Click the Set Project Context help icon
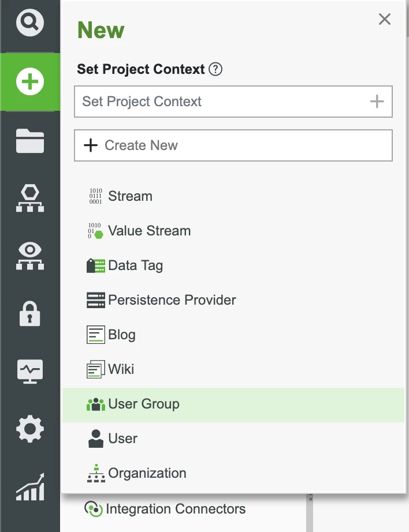The image size is (409, 532). (x=215, y=69)
